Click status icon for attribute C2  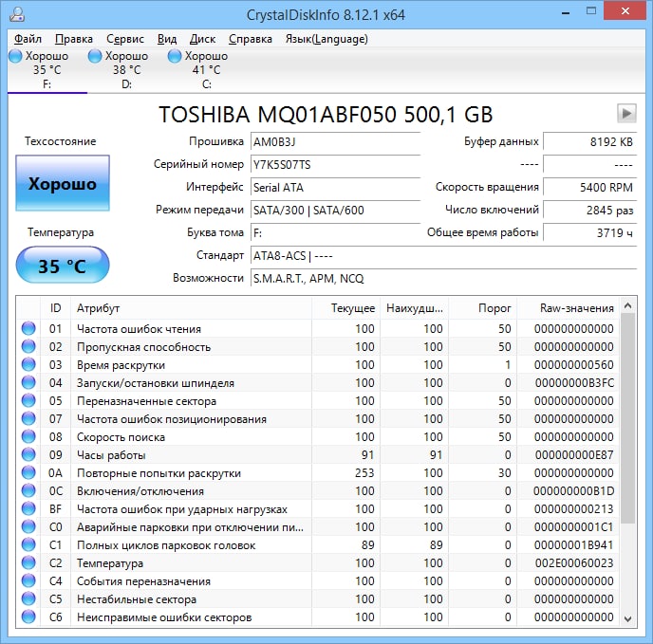click(x=28, y=562)
